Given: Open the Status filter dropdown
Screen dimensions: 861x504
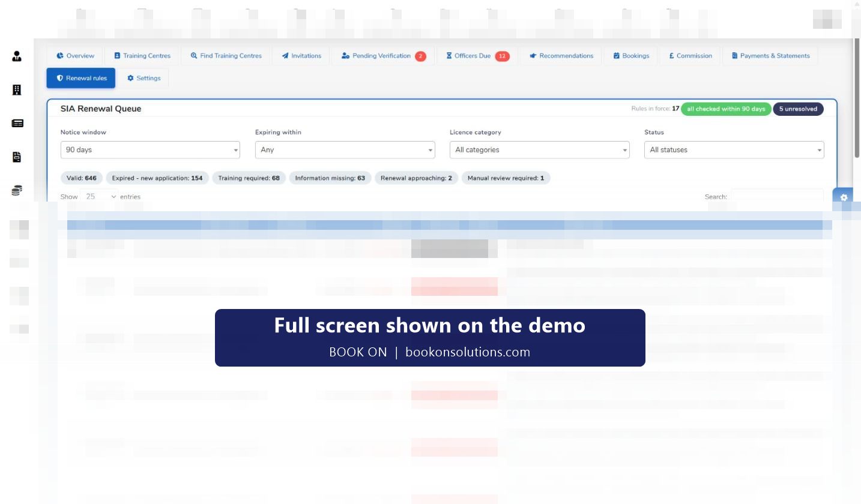Looking at the screenshot, I should pos(734,150).
